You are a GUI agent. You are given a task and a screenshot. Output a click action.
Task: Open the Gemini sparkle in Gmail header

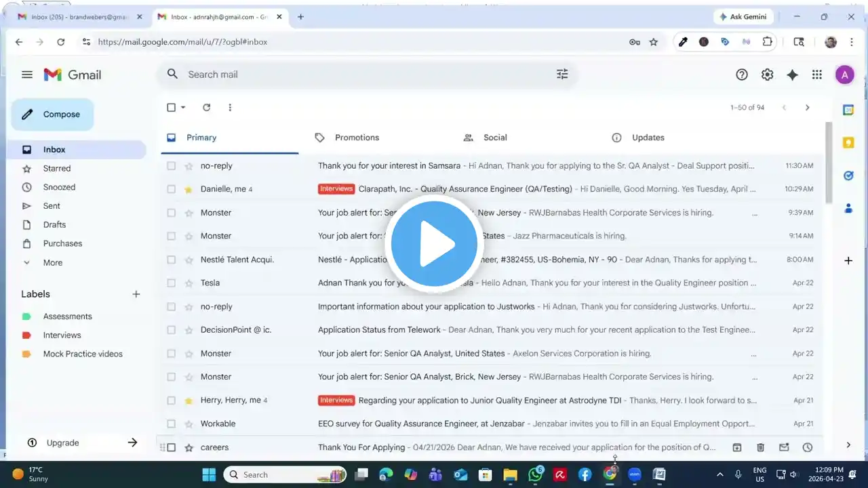[792, 75]
